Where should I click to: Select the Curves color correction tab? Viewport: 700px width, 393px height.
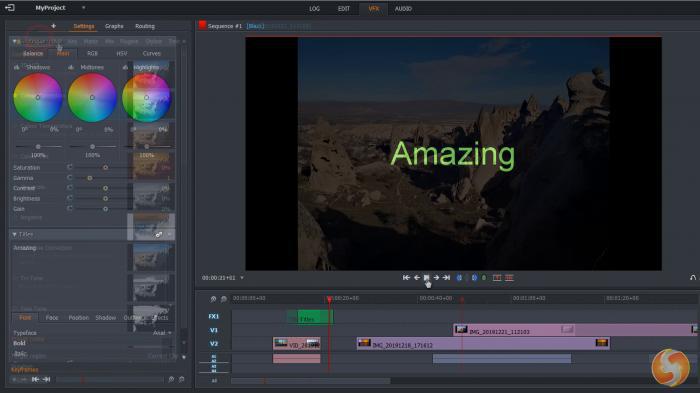tap(151, 53)
